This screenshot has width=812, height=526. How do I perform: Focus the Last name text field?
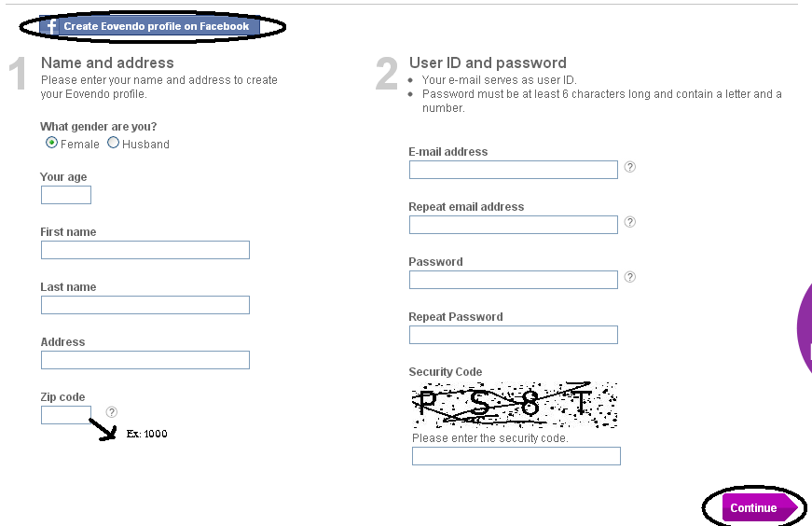click(145, 305)
